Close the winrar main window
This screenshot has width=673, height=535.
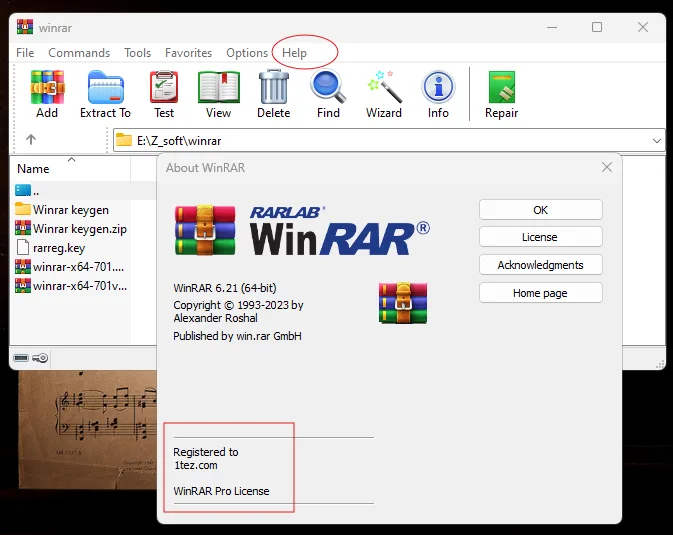click(643, 27)
